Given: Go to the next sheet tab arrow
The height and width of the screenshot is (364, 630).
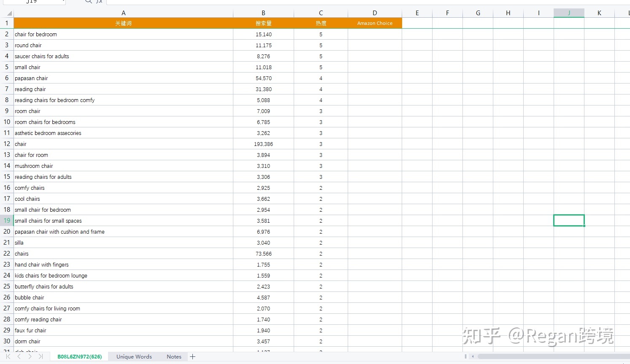Looking at the screenshot, I should (30, 357).
